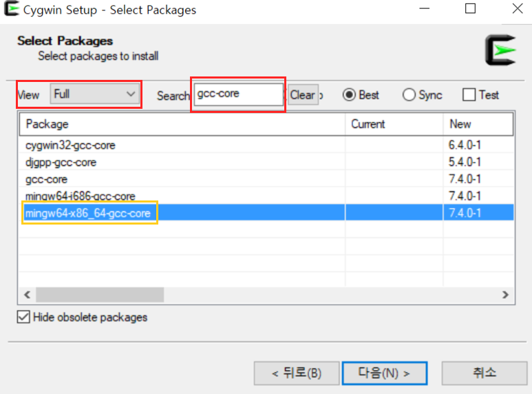
Task: Click the right arrow of horizontal scrollbar
Action: [x=505, y=295]
